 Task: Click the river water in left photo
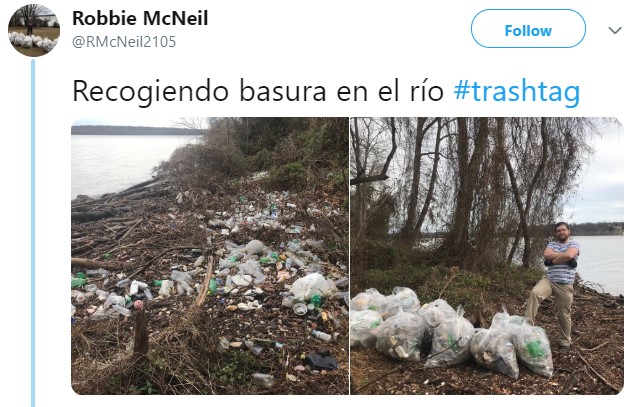(x=121, y=164)
